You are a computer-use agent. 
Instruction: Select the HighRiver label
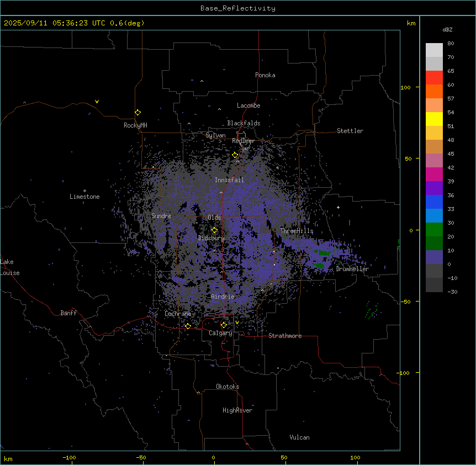point(237,410)
